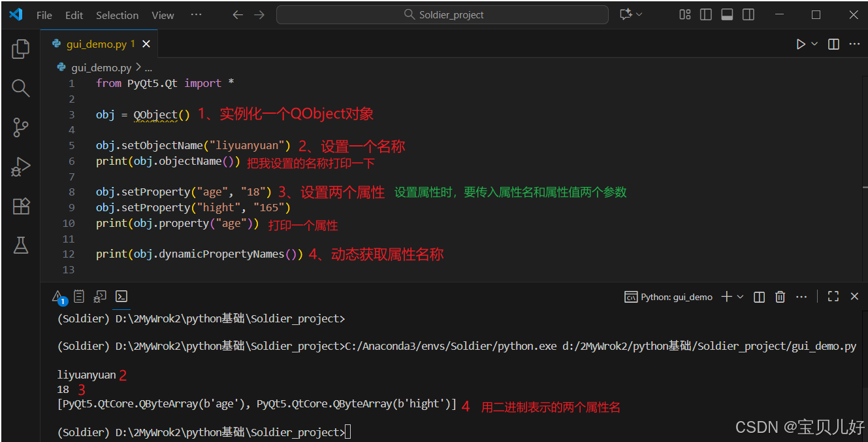Image resolution: width=868 pixels, height=442 pixels.
Task: Open the Explorer sidebar
Action: [20, 48]
